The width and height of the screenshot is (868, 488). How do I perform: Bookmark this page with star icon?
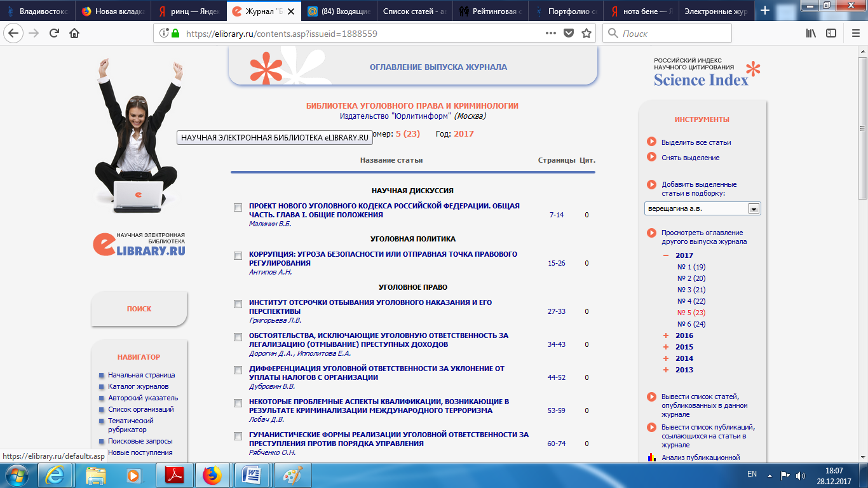pyautogui.click(x=587, y=34)
